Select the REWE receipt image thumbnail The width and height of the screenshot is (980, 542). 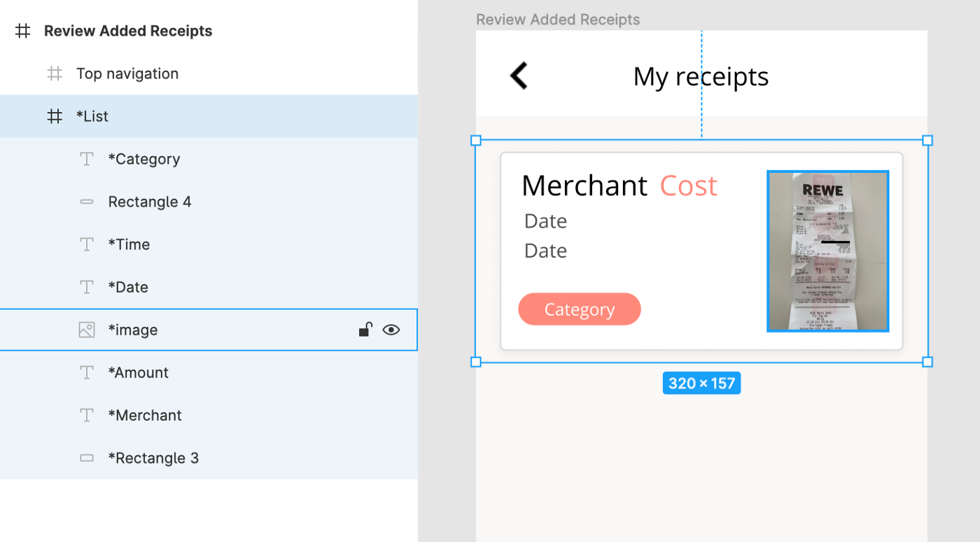point(828,251)
